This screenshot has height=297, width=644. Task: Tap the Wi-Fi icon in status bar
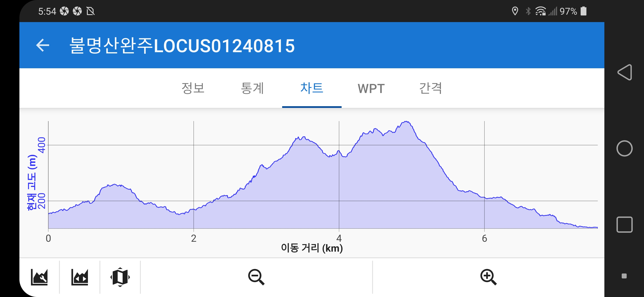point(541,11)
